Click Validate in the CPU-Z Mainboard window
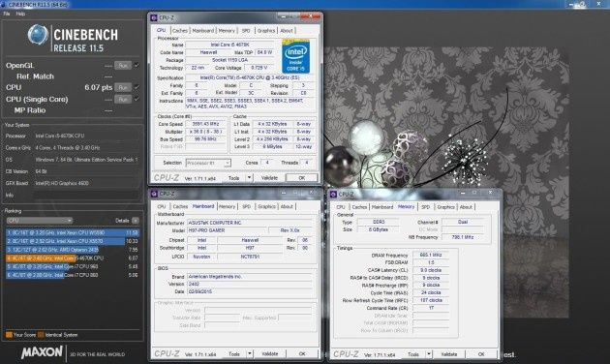Image resolution: width=610 pixels, height=364 pixels. coord(270,354)
